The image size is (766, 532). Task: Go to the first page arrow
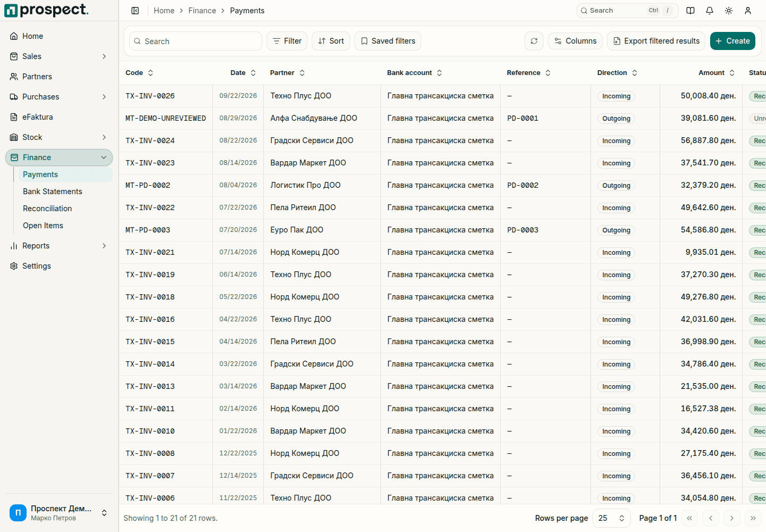[689, 518]
